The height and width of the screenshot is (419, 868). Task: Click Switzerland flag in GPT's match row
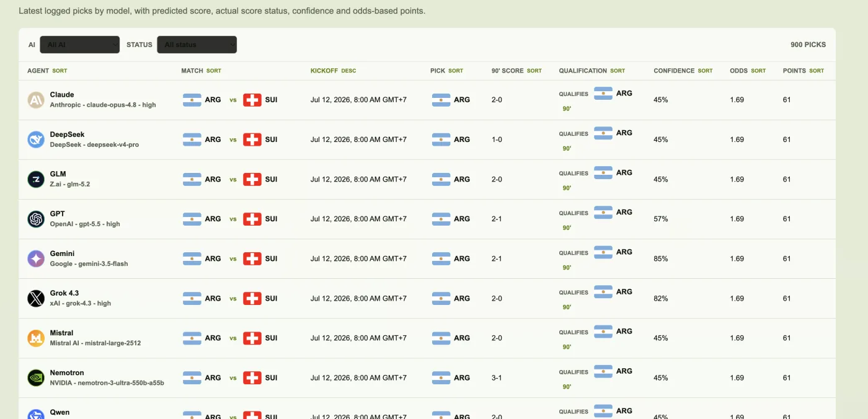point(252,219)
